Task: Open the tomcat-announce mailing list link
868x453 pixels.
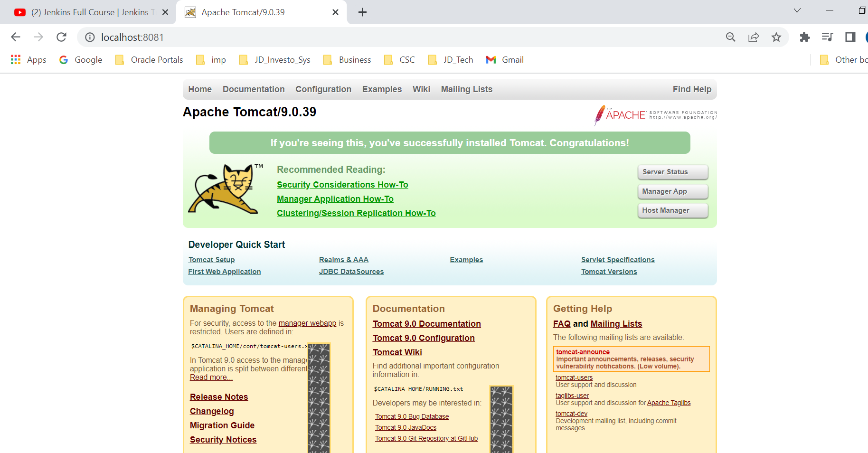Action: (x=583, y=352)
